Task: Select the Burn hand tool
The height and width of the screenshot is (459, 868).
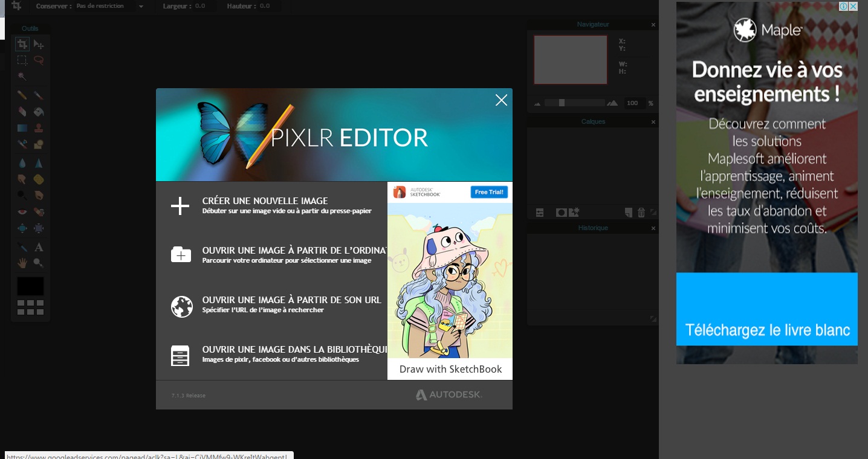Action: pyautogui.click(x=39, y=195)
